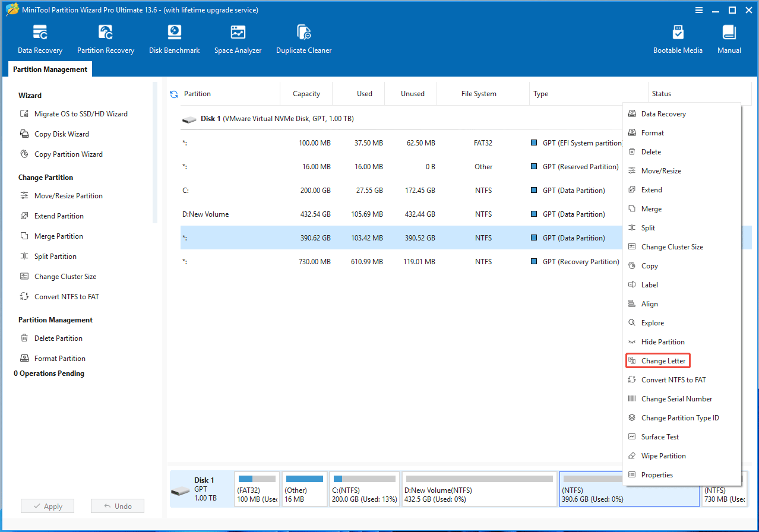Choose Label from the context menu
The width and height of the screenshot is (759, 532).
pos(682,285)
